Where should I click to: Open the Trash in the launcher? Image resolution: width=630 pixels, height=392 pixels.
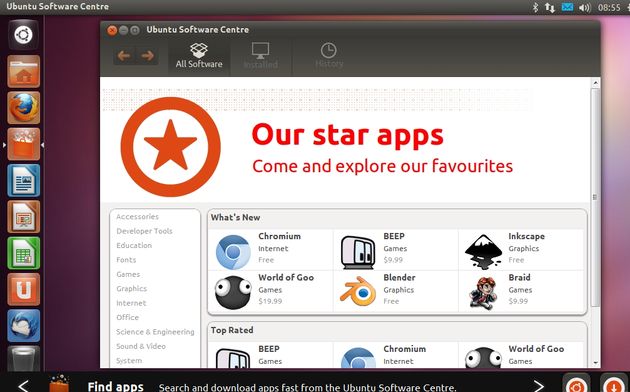(x=23, y=358)
